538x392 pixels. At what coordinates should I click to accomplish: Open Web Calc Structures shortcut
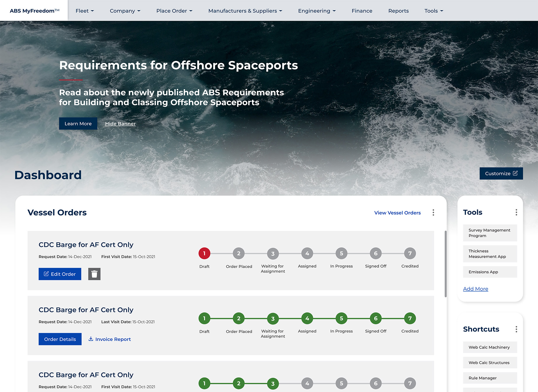(490, 363)
